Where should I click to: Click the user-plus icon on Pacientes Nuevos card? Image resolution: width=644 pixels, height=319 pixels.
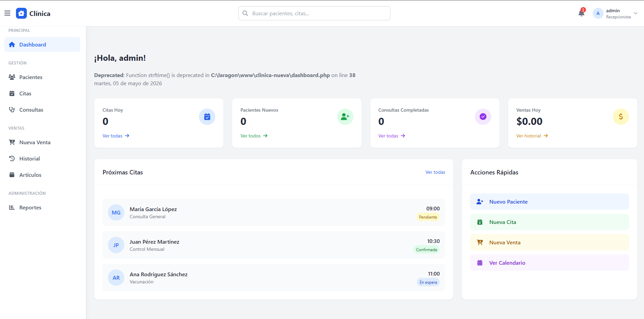tap(345, 117)
